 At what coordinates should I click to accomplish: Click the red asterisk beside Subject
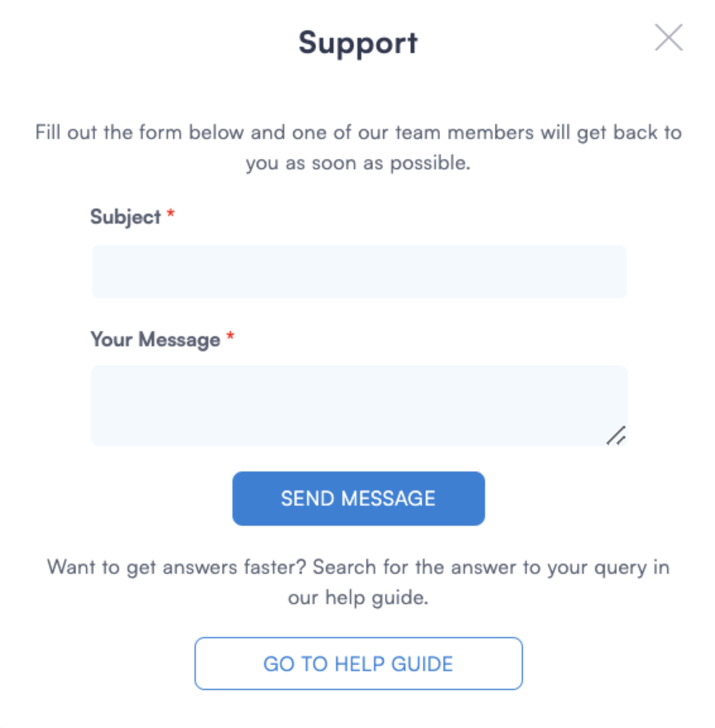(x=171, y=213)
